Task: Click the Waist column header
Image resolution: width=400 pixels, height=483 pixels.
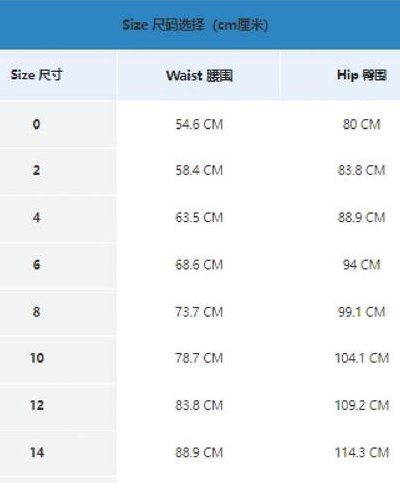Action: [x=199, y=76]
